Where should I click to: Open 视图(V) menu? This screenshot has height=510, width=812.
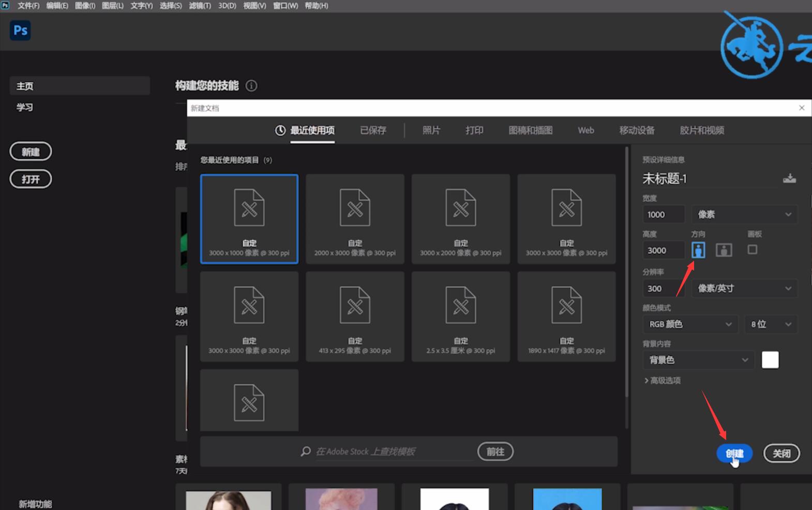[x=254, y=6]
